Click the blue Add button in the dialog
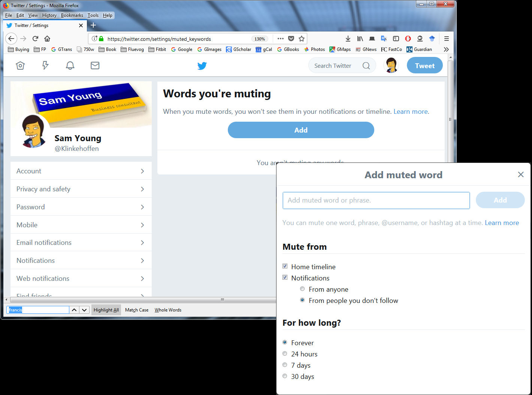Viewport: 532px width, 395px height. (500, 200)
